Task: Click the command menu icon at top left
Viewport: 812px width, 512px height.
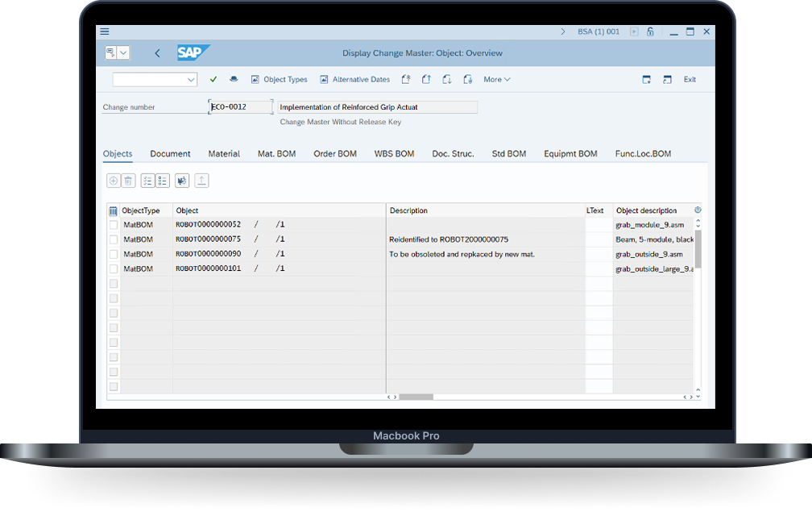Action: click(111, 52)
